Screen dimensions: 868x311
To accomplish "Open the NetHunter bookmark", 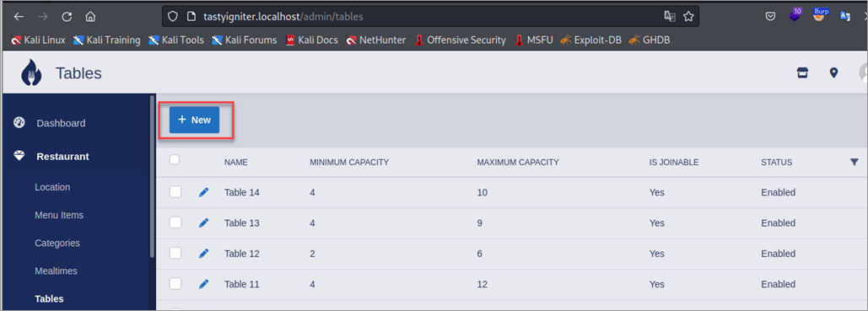I will click(x=376, y=40).
